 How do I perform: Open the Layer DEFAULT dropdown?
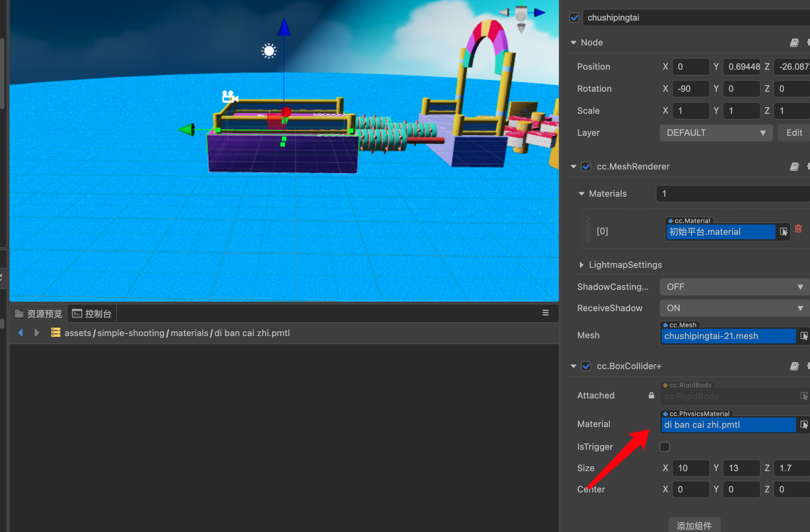716,133
